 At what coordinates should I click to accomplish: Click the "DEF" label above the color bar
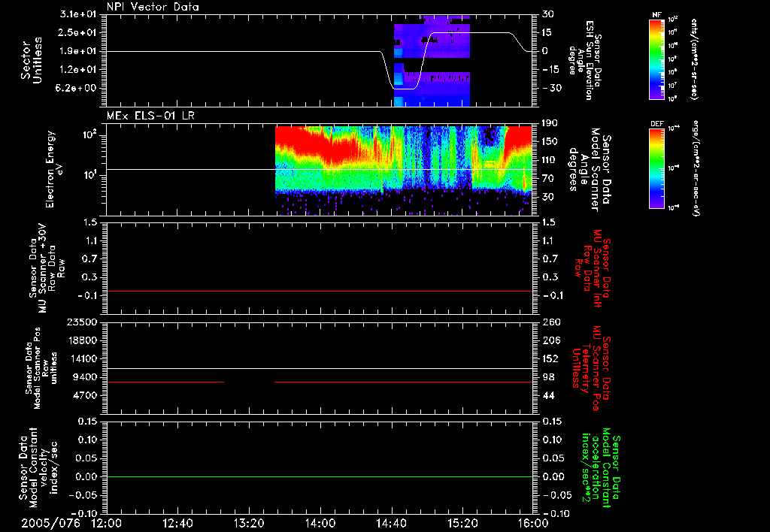pos(657,124)
